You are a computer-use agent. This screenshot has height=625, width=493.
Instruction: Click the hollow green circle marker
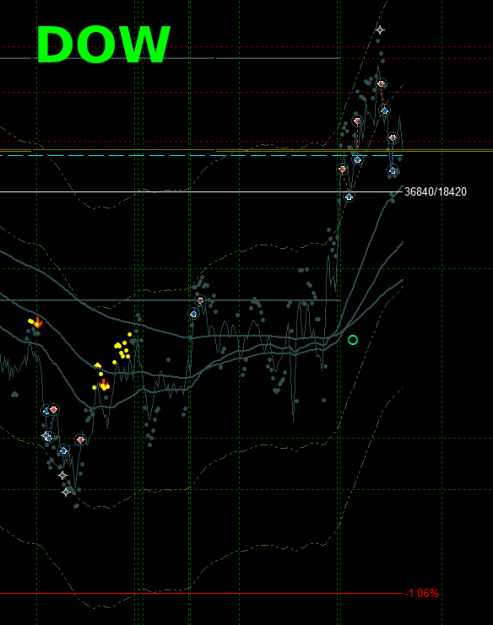[x=353, y=340]
